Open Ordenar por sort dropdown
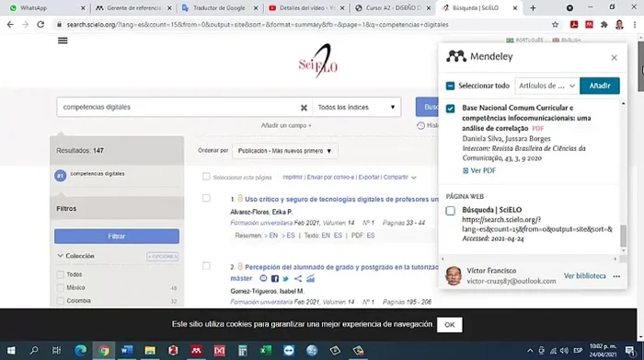This screenshot has height=360, width=644. point(285,151)
